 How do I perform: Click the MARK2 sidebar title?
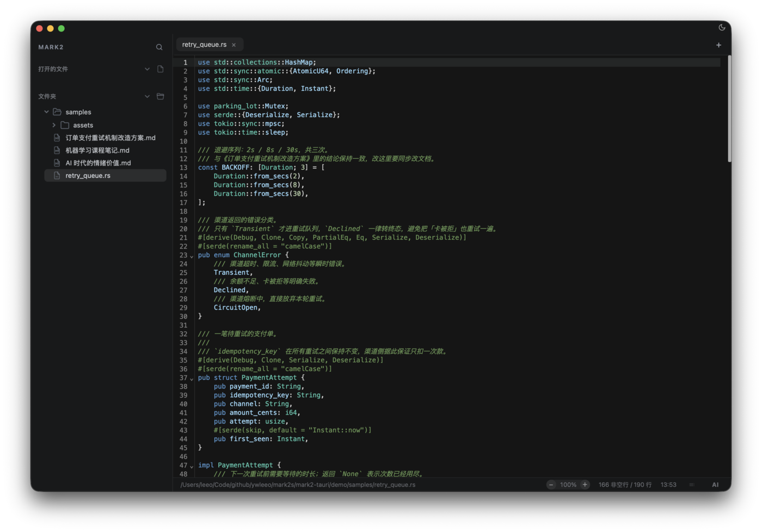51,47
